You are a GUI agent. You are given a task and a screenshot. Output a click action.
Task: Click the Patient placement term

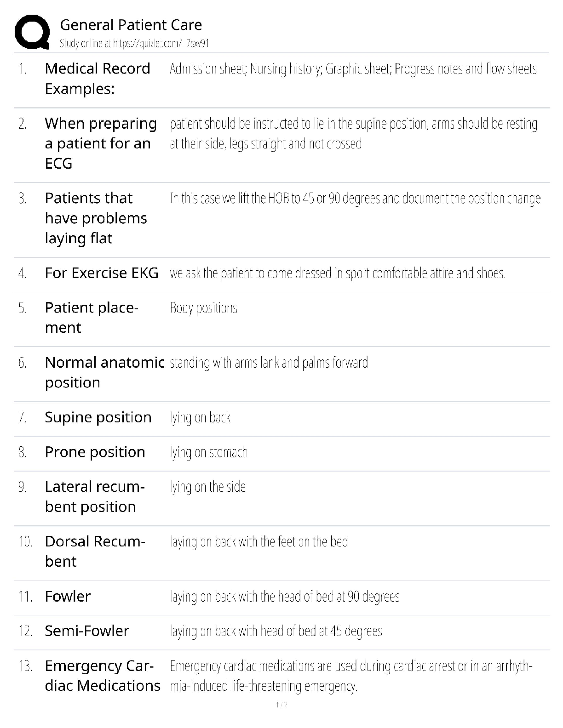coord(92,318)
